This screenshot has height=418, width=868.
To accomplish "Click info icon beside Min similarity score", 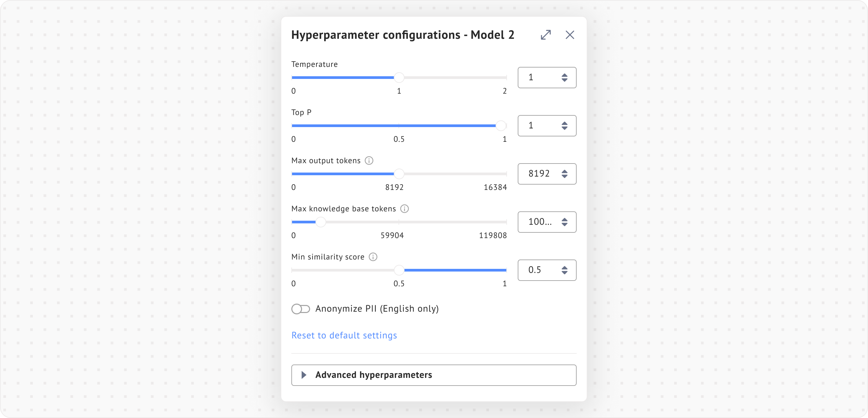I will tap(373, 257).
